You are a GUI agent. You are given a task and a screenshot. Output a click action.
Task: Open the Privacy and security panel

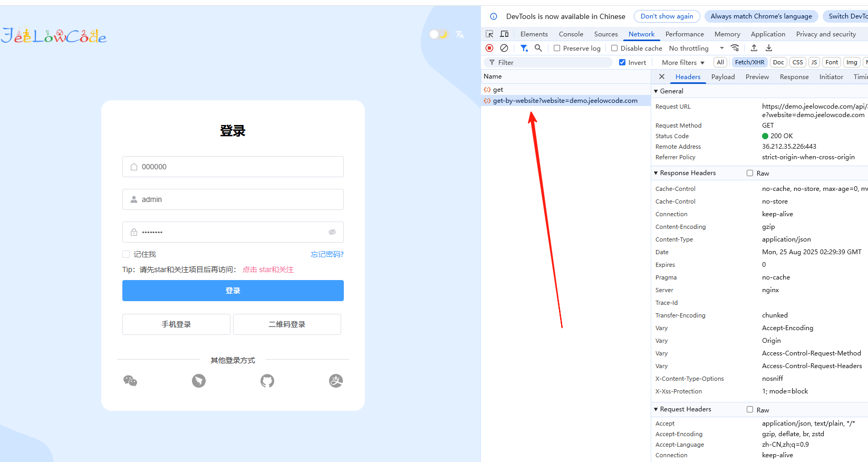tap(826, 34)
